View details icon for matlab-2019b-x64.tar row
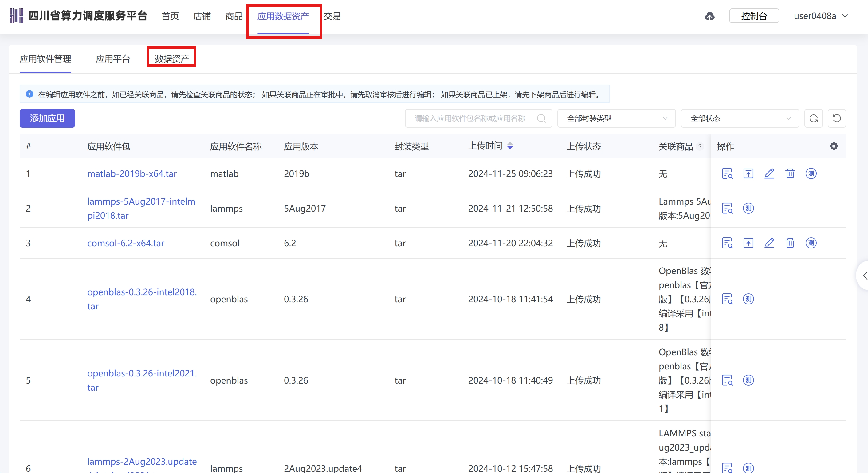Image resolution: width=868 pixels, height=473 pixels. coord(727,173)
